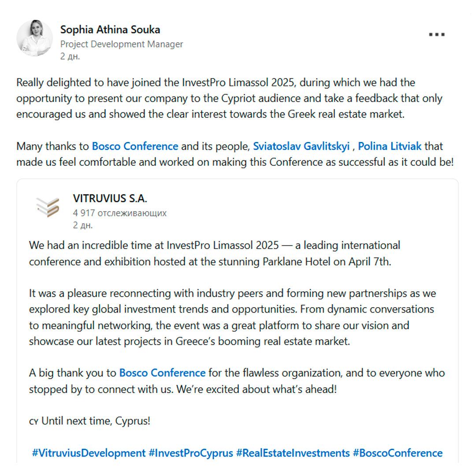
Task: Click the 4 917 followers count
Action: (x=119, y=213)
